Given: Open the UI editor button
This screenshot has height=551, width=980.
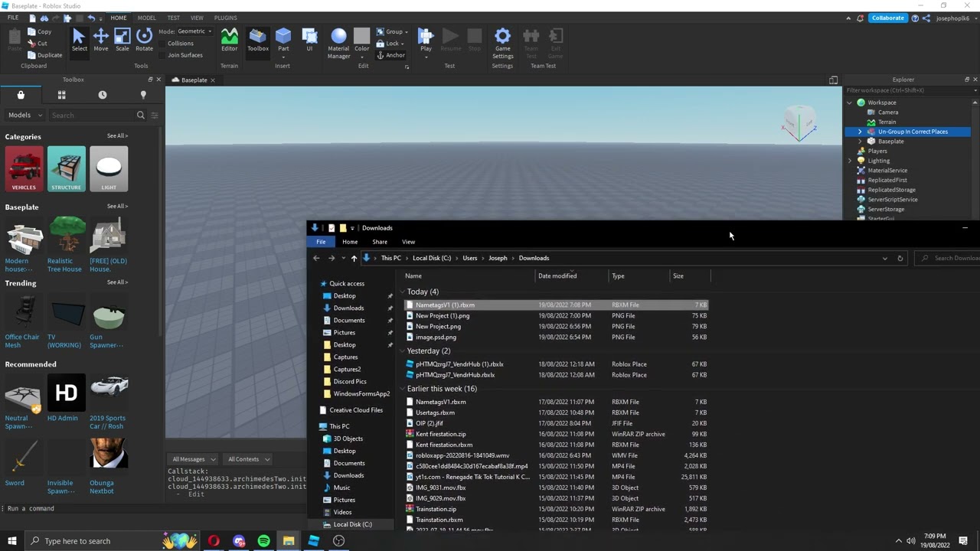Looking at the screenshot, I should coord(309,41).
